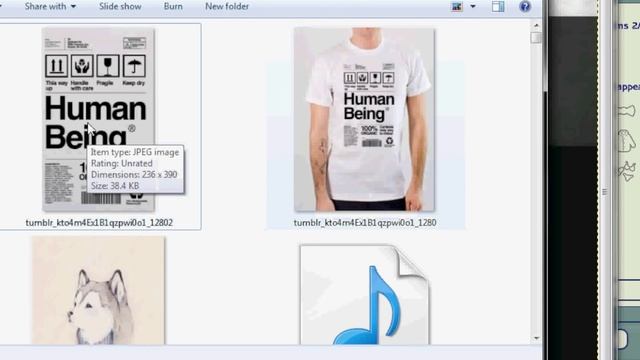
Task: Select the blue music note audio file icon
Action: pyautogui.click(x=364, y=294)
